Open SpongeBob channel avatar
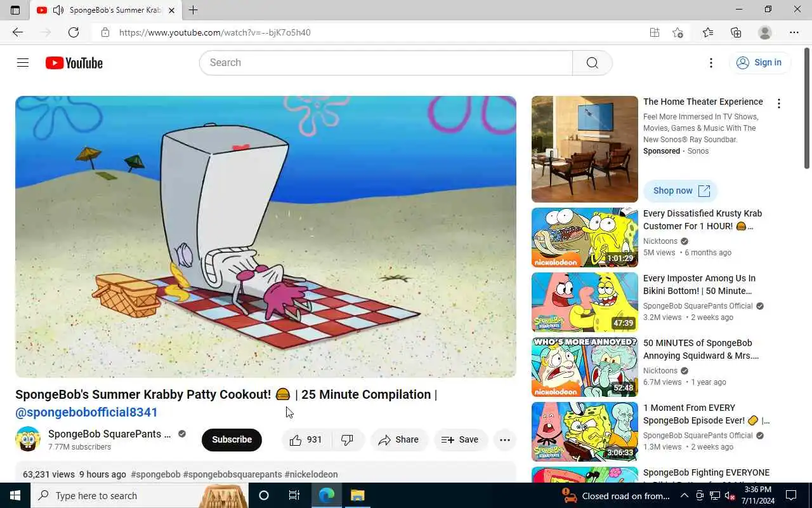Screen dimensions: 812x508 click(28, 439)
